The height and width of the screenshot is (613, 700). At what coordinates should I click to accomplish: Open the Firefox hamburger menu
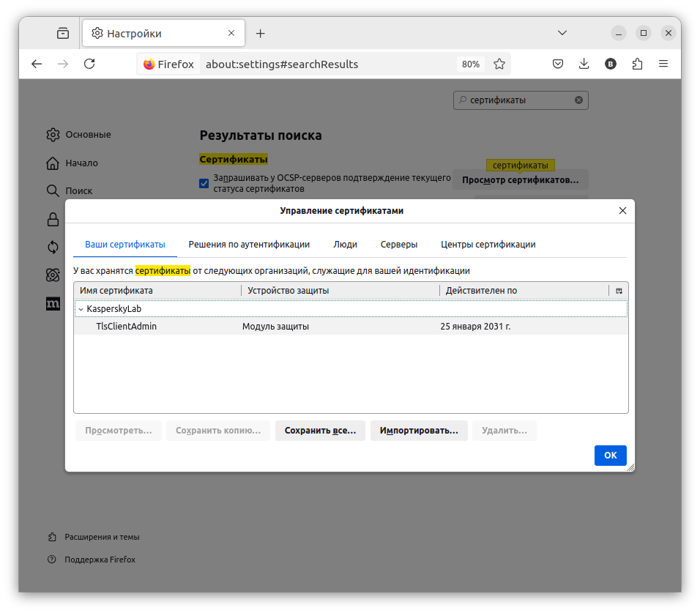coord(663,64)
